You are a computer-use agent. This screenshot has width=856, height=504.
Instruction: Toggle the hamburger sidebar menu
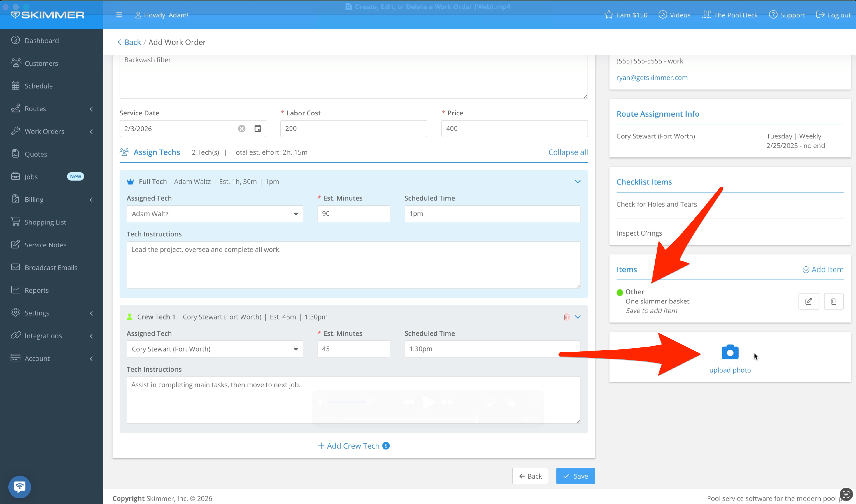coord(119,15)
